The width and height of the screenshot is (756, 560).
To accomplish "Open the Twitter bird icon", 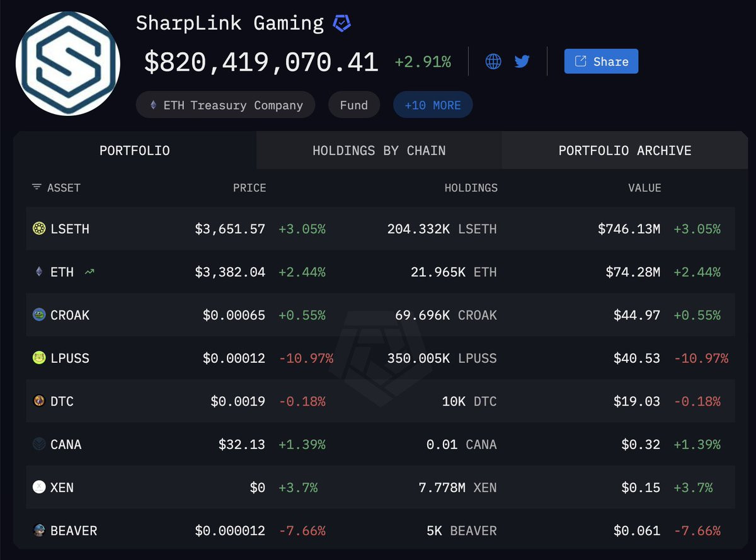I will [522, 61].
